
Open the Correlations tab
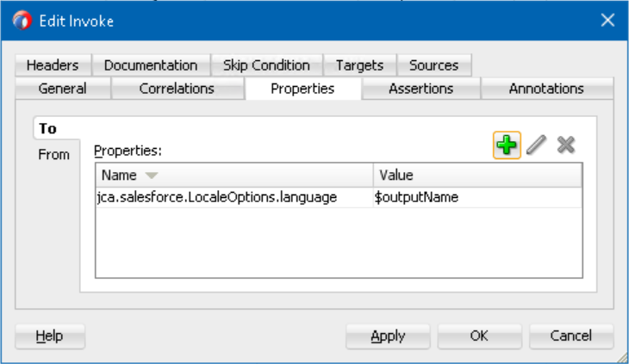click(x=177, y=89)
